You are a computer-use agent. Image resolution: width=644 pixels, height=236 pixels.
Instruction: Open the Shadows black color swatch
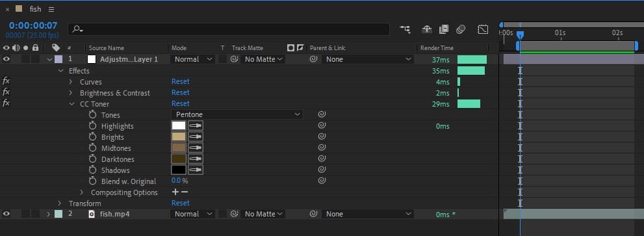pos(179,170)
